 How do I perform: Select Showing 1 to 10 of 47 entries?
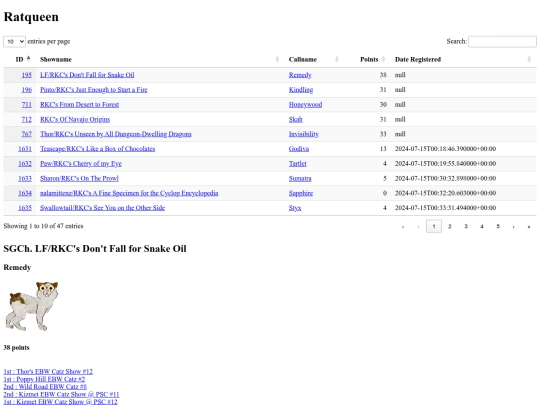pyautogui.click(x=43, y=226)
